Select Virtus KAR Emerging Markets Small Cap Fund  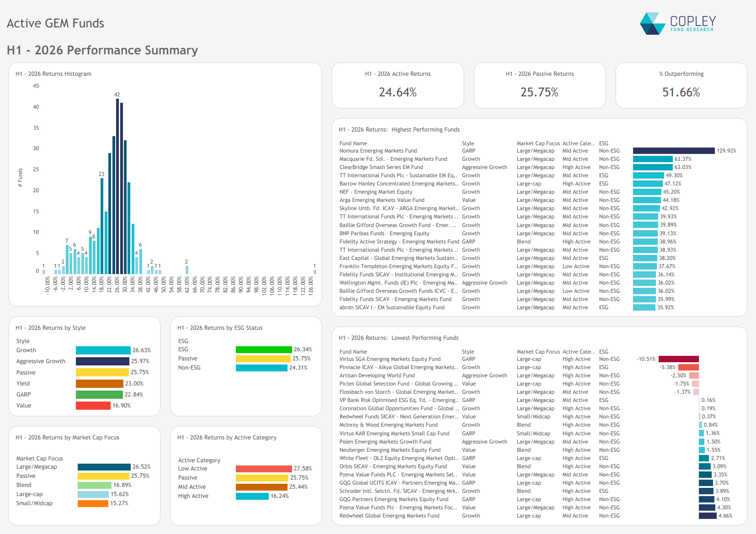click(x=394, y=434)
